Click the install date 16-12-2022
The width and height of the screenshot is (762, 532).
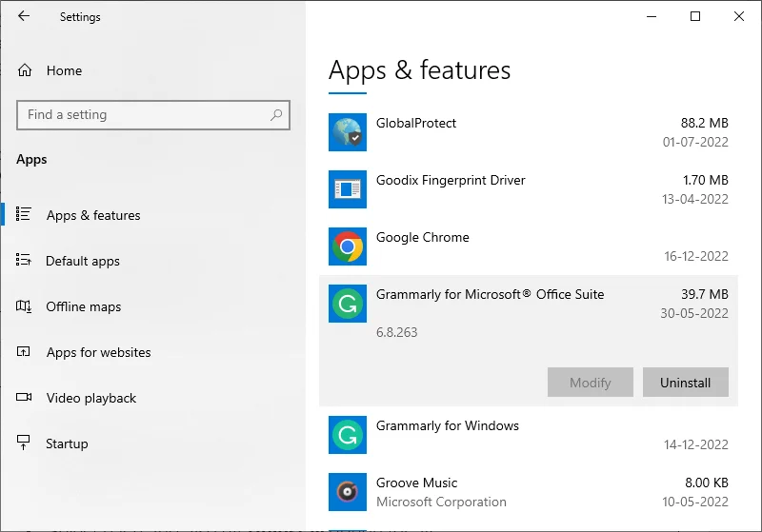pyautogui.click(x=696, y=256)
